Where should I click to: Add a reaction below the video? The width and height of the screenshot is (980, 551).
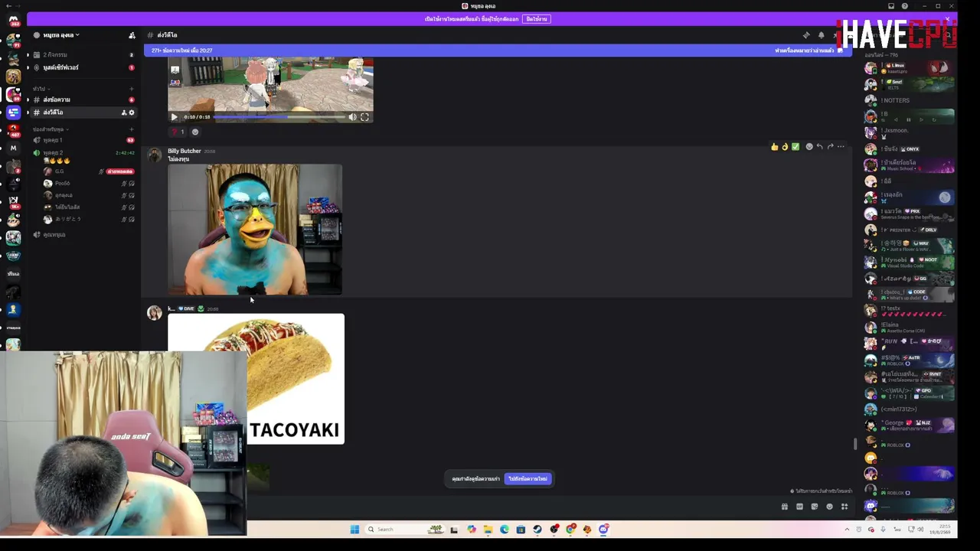click(195, 132)
